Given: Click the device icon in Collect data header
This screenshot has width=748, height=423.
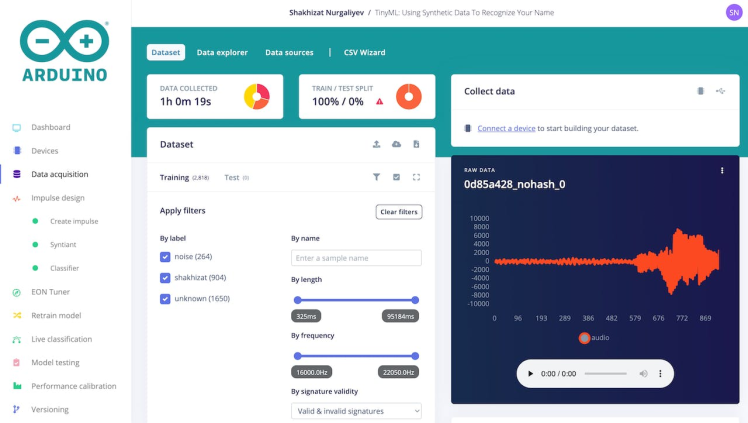Looking at the screenshot, I should coord(700,91).
